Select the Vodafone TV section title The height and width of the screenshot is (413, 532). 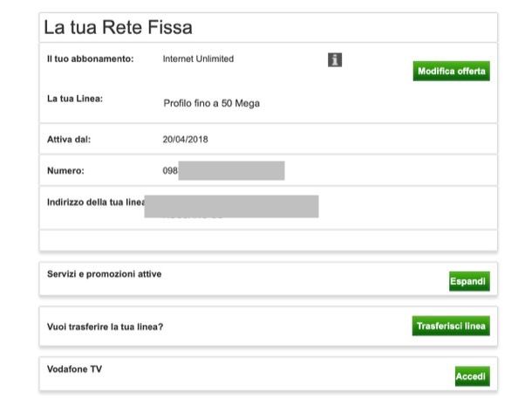click(x=74, y=369)
